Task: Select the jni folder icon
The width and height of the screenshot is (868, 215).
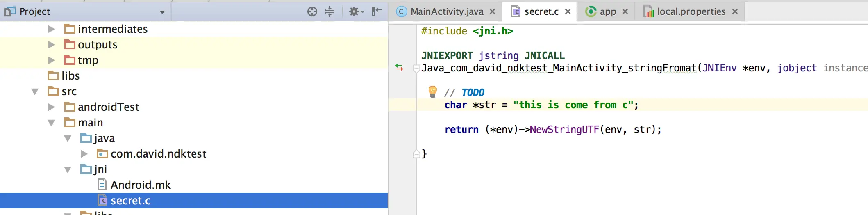Action: (x=86, y=169)
